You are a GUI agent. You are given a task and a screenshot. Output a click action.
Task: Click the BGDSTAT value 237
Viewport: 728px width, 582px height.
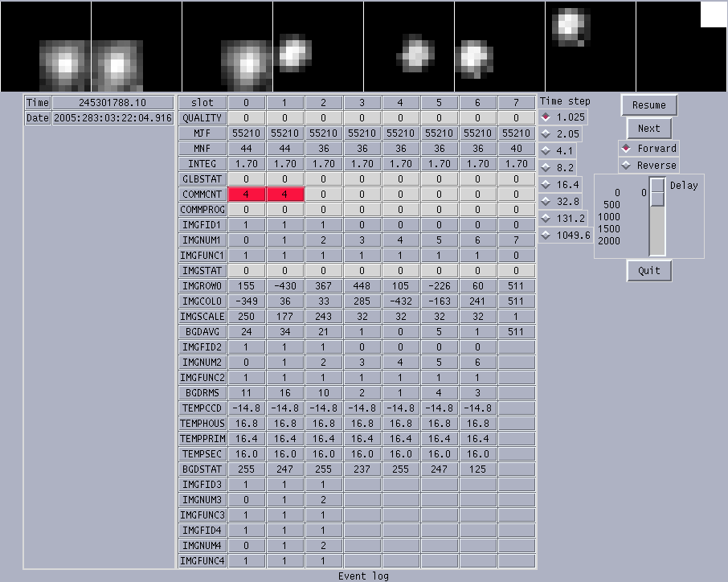[362, 469]
